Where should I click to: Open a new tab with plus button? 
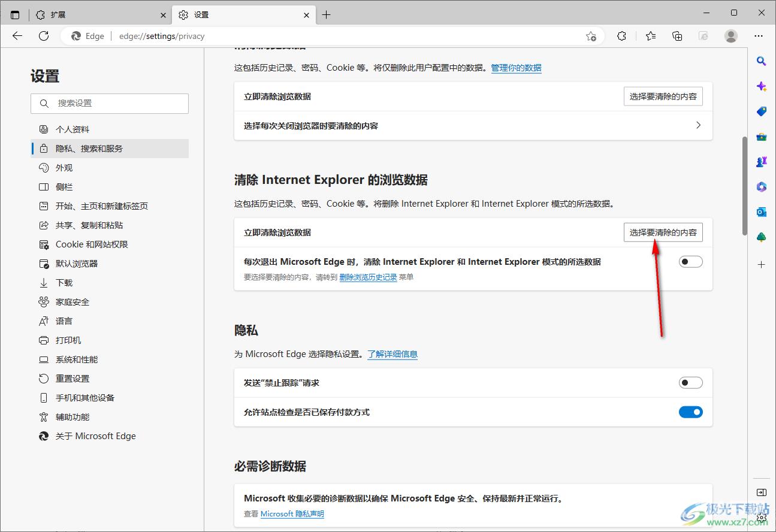(x=326, y=15)
